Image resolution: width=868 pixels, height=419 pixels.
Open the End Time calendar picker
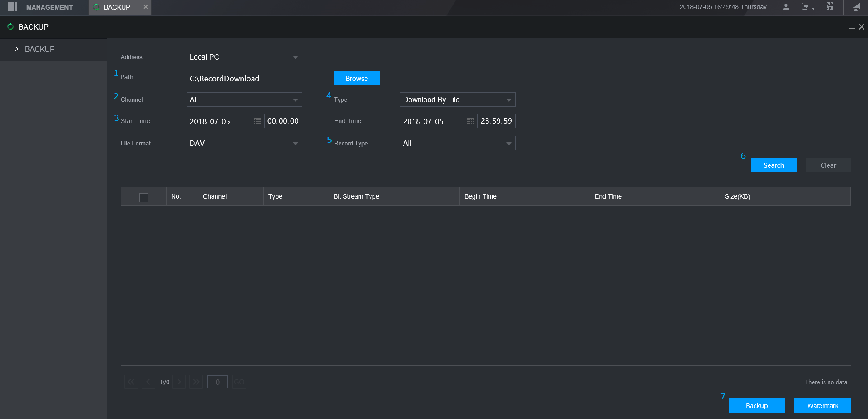[470, 121]
